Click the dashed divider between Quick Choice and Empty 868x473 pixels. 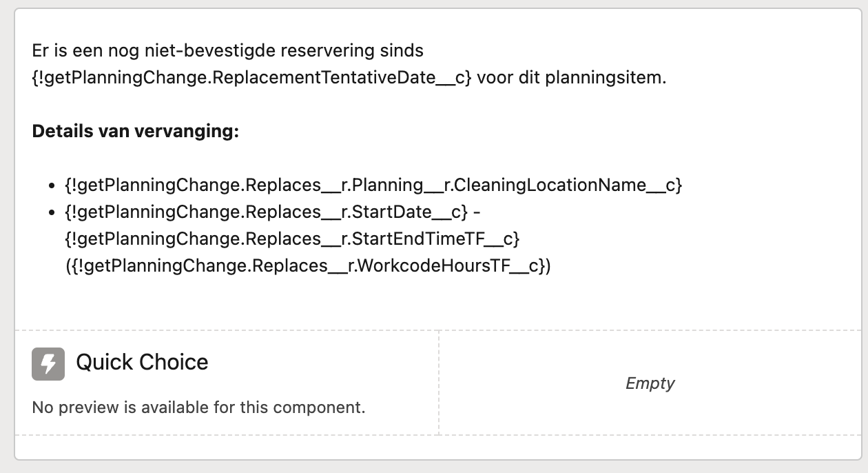pos(439,383)
